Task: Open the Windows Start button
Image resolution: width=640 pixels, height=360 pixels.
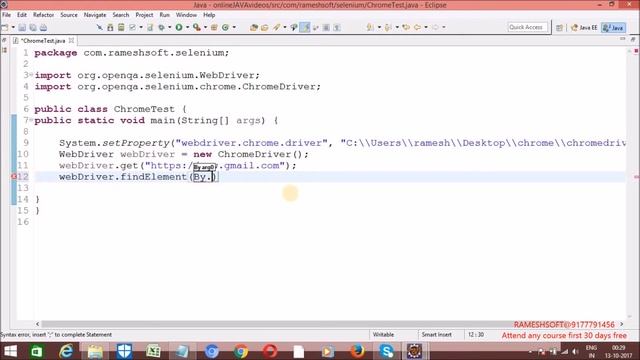Action: [x=10, y=351]
